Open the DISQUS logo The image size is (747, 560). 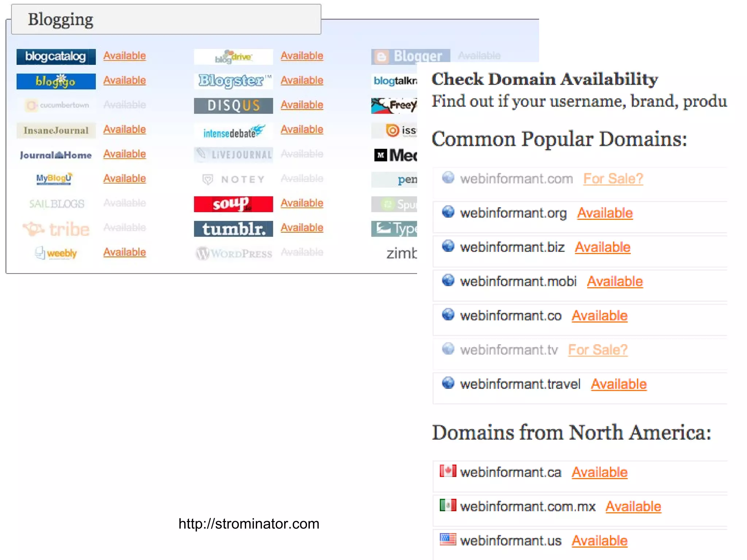[x=233, y=105]
